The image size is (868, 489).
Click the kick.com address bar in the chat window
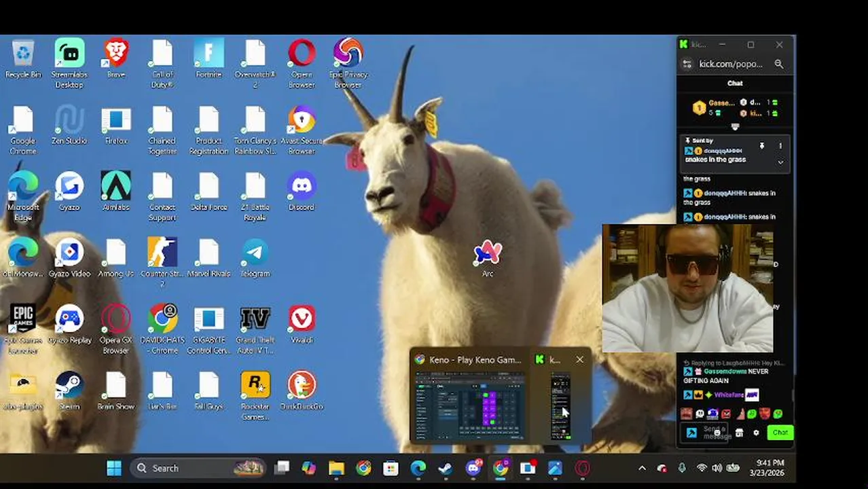pyautogui.click(x=731, y=64)
